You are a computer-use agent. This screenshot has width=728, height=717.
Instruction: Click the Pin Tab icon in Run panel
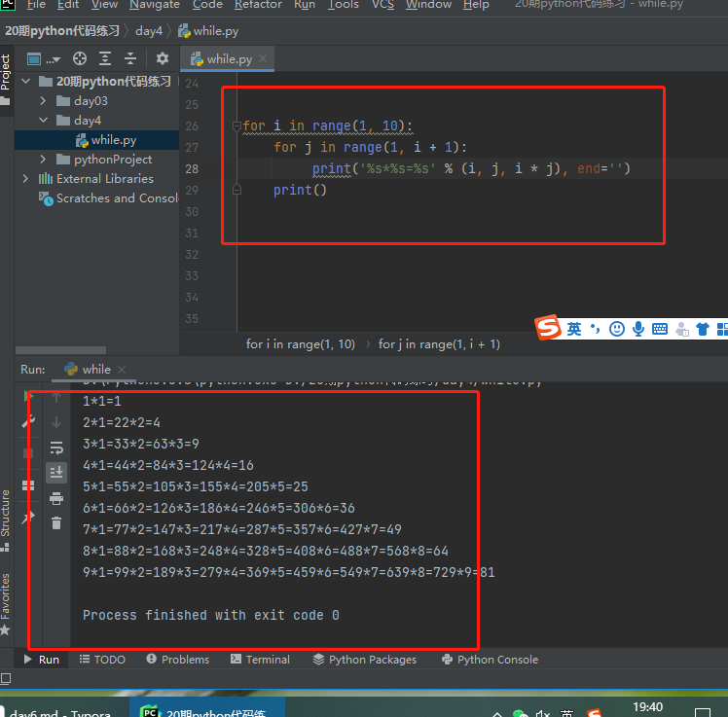[28, 517]
